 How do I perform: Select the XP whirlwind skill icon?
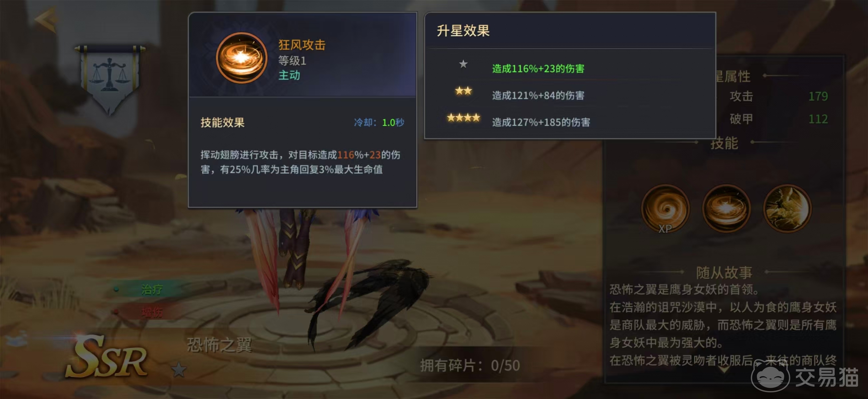pyautogui.click(x=665, y=209)
